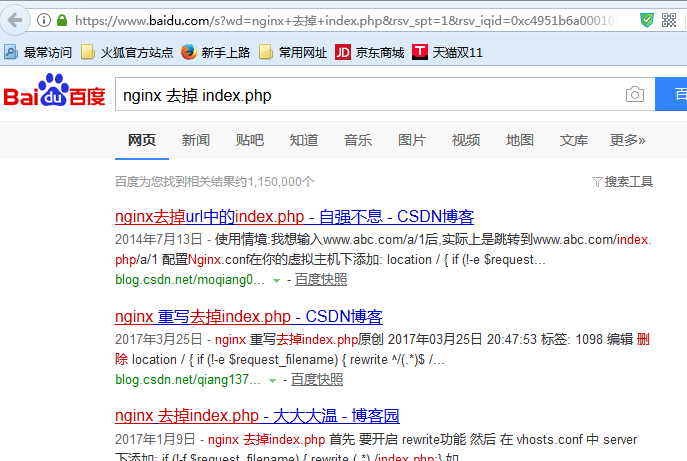Click the green padlock security icon

coord(62,20)
